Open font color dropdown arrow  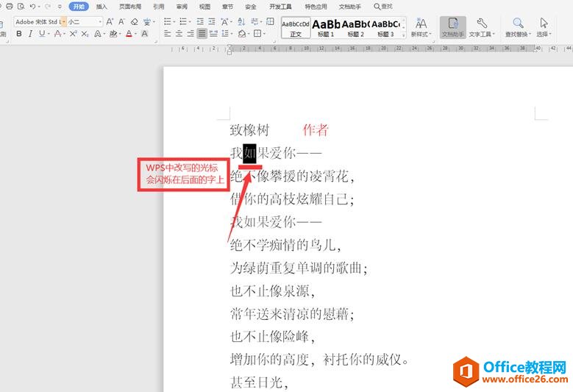(135, 34)
